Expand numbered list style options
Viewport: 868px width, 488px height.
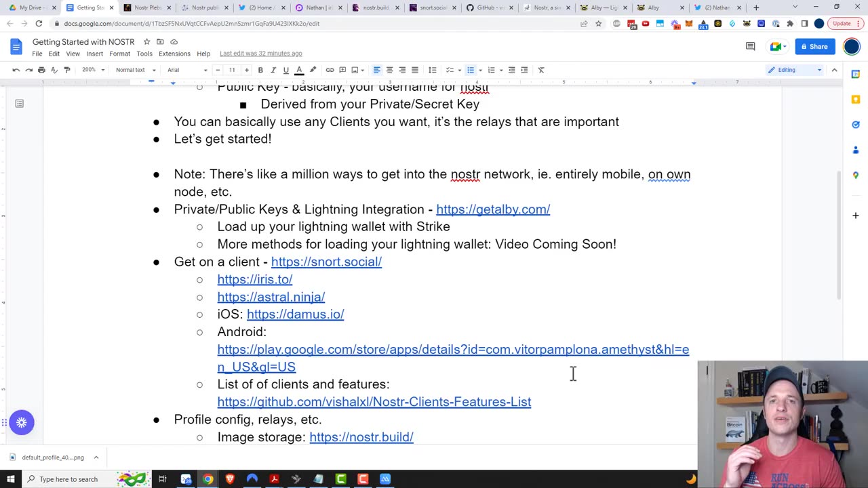(x=501, y=70)
